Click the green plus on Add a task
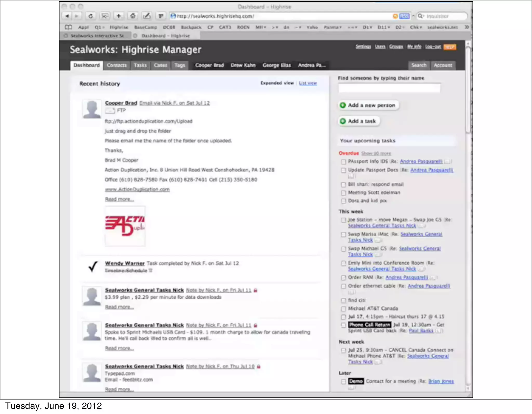Viewport: 532px width, 414px height. tap(343, 121)
